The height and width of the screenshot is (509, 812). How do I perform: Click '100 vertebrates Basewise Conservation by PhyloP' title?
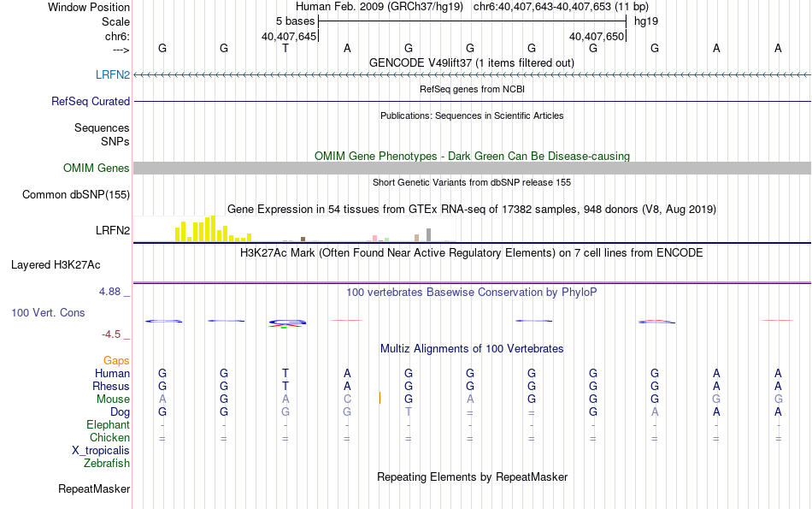472,293
